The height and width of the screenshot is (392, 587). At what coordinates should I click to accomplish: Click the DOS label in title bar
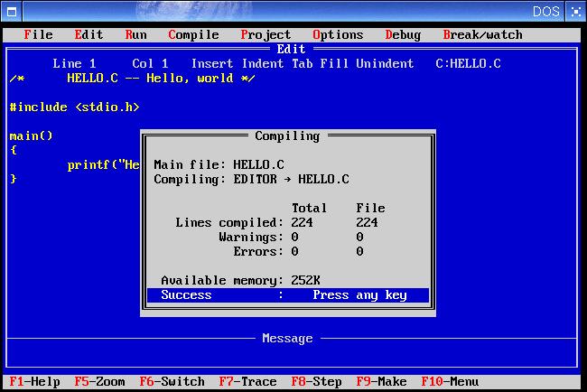(545, 12)
